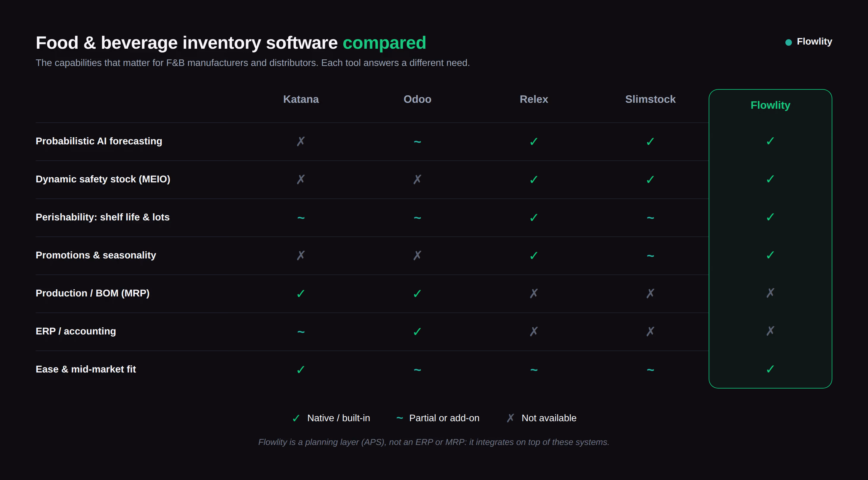Click Katana's checkmark for Ease & mid-market fit
This screenshot has width=868, height=480.
click(301, 370)
